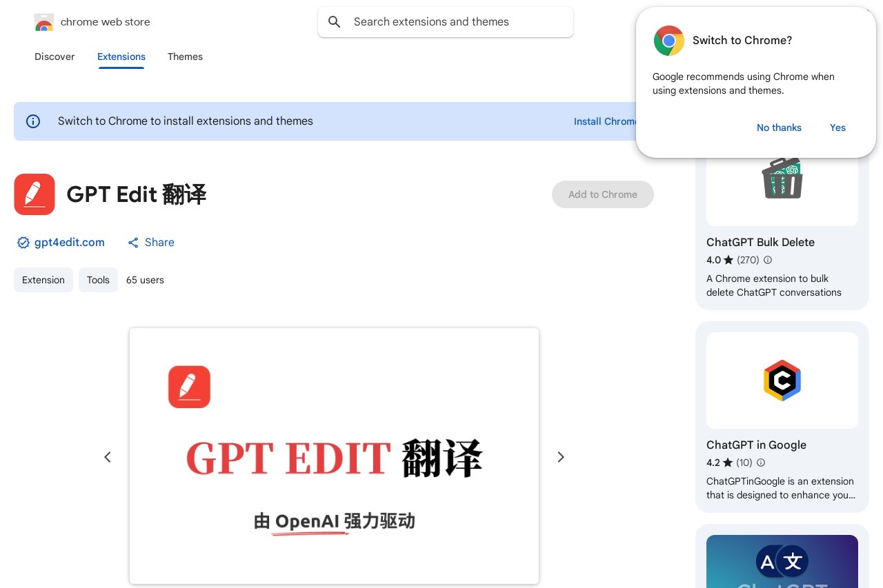Click the ChatGPTinGoogle extension description text
Screen dimensions: 883x588
point(780,488)
